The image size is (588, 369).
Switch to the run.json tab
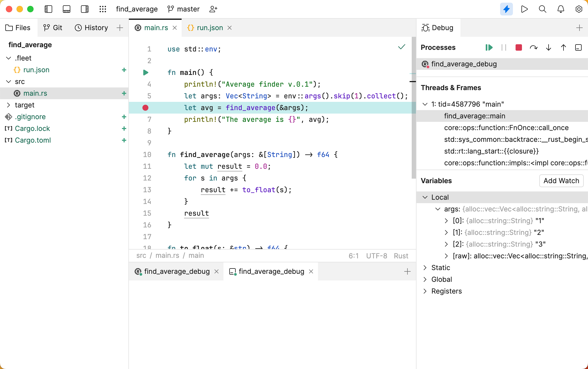tap(210, 27)
